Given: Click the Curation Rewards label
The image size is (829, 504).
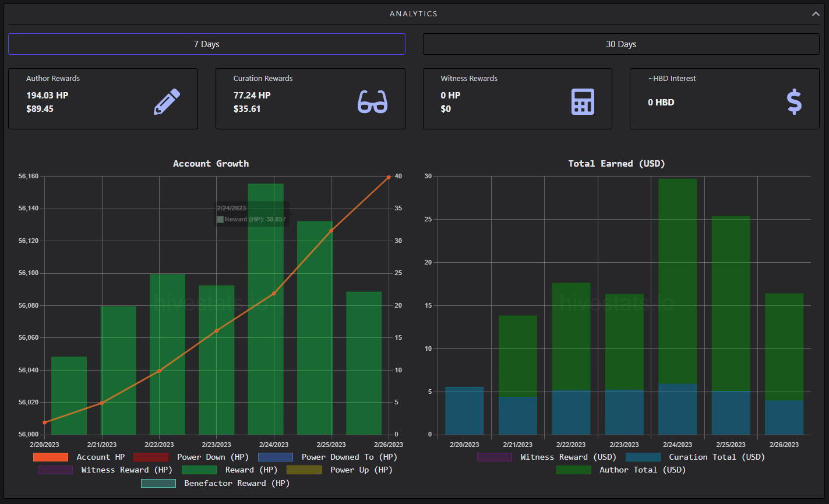Looking at the screenshot, I should pos(263,79).
